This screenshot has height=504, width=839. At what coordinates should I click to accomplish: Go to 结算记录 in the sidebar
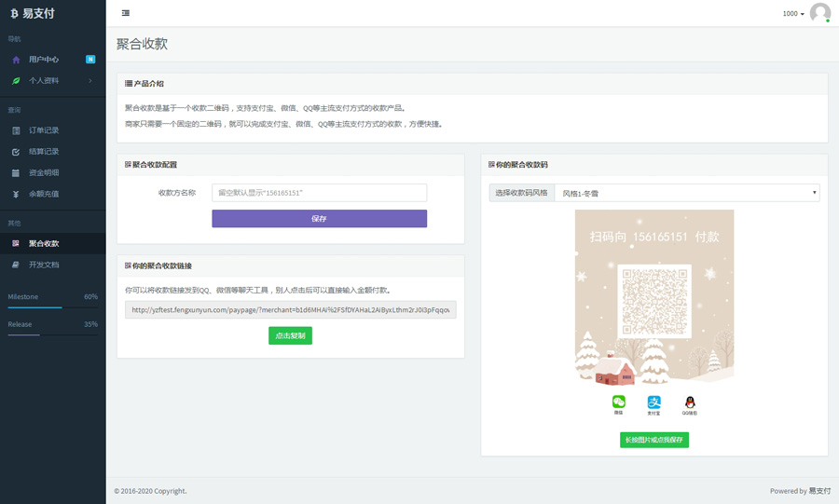tap(44, 152)
